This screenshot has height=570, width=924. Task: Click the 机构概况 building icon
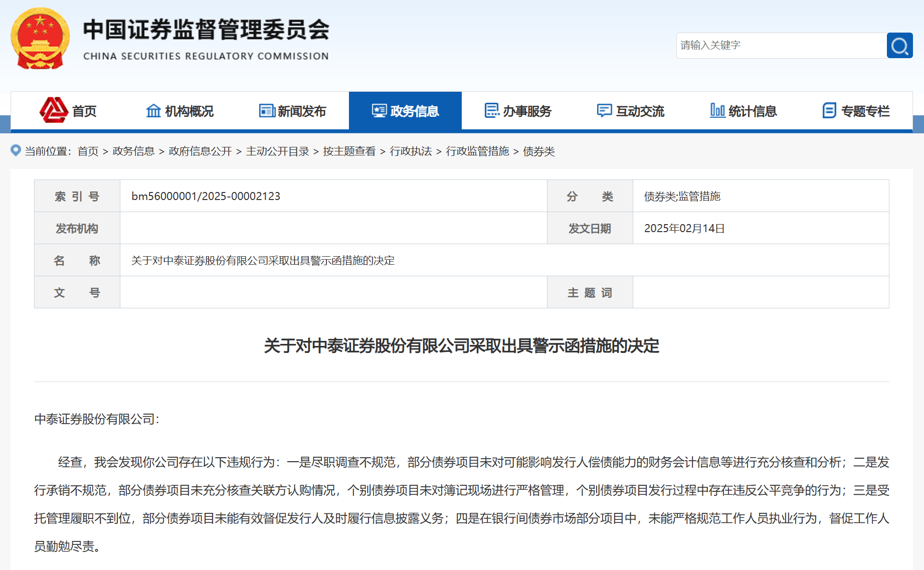pos(153,110)
